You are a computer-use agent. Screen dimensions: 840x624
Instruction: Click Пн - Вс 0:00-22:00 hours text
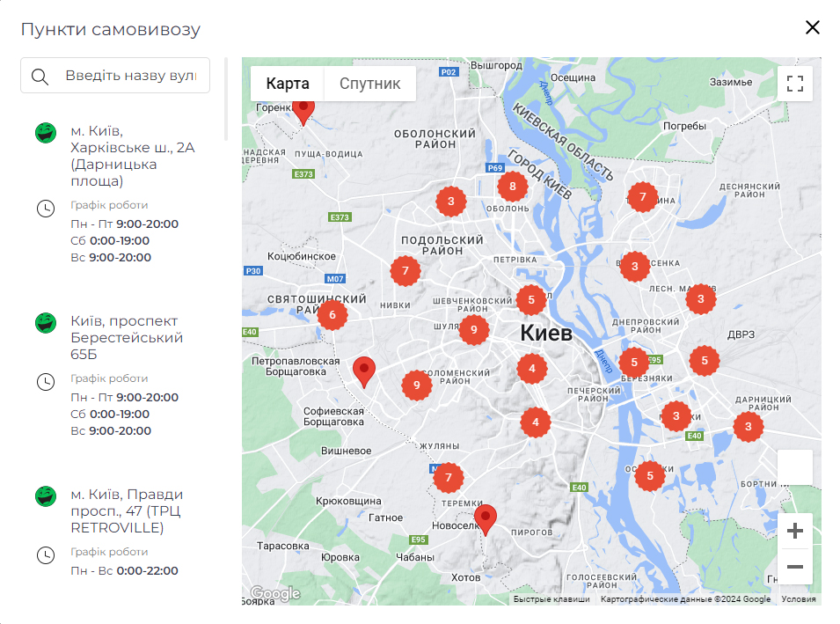[x=124, y=570]
